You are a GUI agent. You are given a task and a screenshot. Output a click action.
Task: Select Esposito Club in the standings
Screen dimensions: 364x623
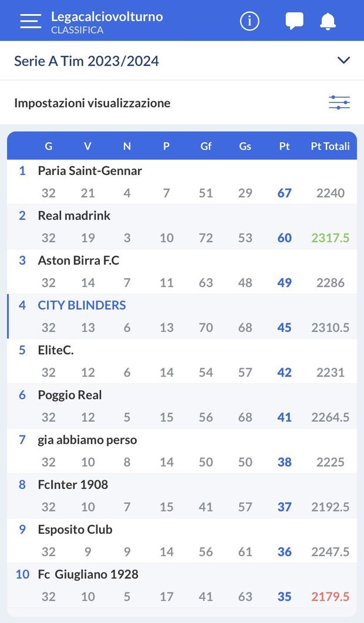pyautogui.click(x=75, y=530)
